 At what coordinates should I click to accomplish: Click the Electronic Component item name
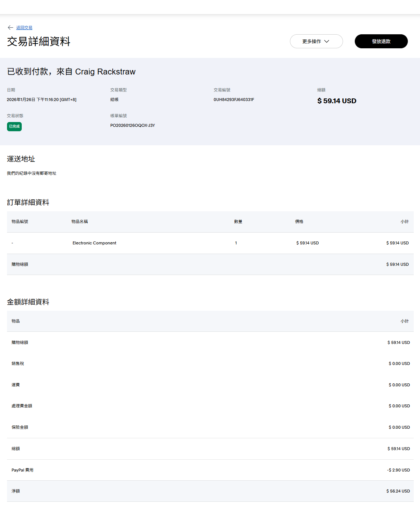[x=94, y=243]
